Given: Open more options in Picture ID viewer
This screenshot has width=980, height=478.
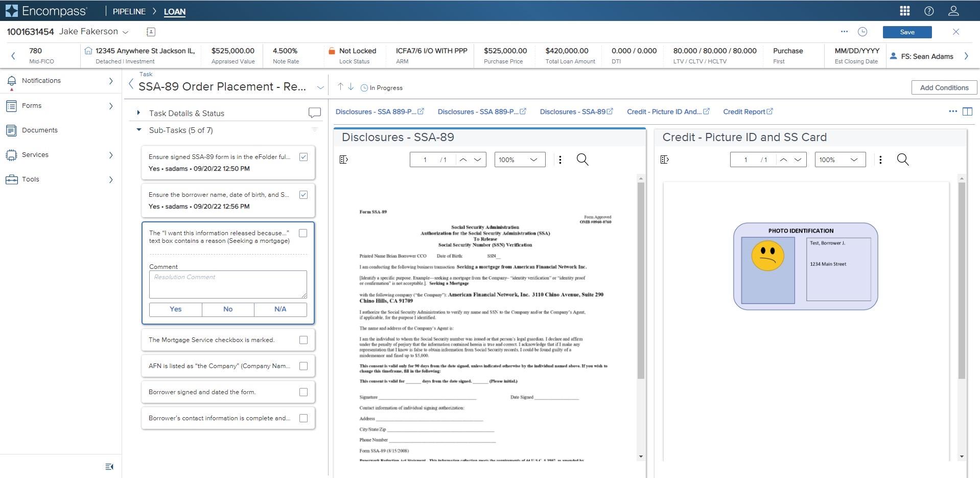Looking at the screenshot, I should tap(880, 160).
